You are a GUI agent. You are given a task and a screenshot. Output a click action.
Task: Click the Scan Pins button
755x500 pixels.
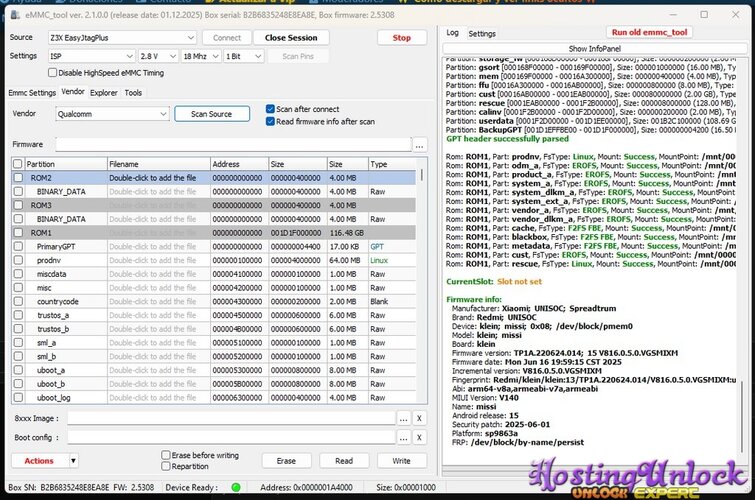tap(298, 56)
